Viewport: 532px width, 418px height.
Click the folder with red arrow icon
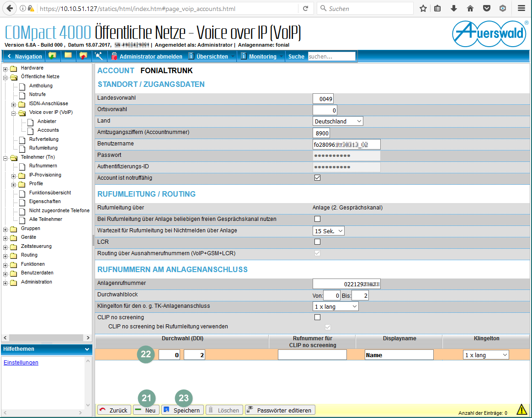83,56
